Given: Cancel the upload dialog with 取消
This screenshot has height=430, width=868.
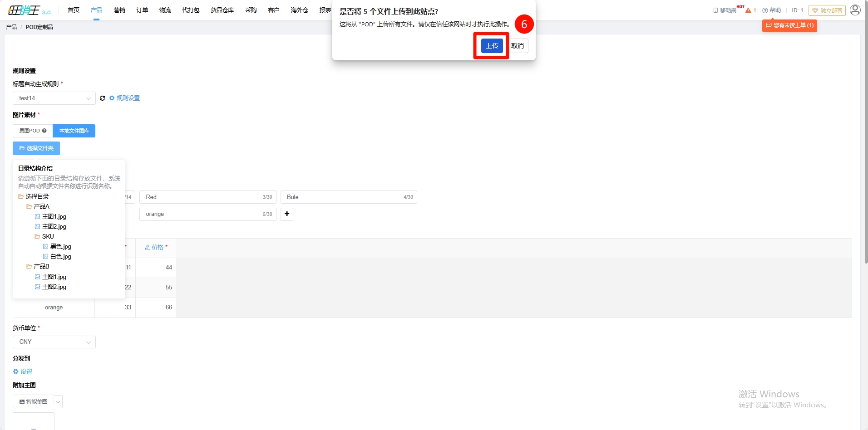Looking at the screenshot, I should (518, 46).
